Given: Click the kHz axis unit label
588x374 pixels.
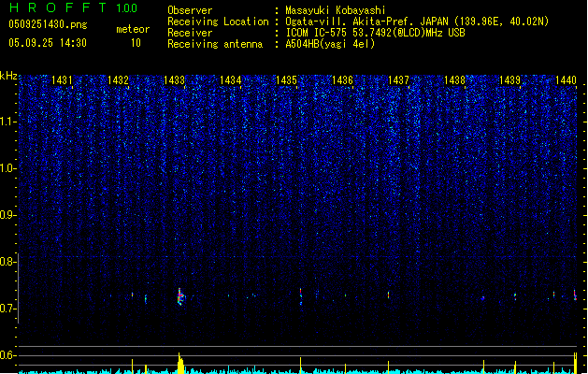Looking at the screenshot, I should [x=8, y=76].
